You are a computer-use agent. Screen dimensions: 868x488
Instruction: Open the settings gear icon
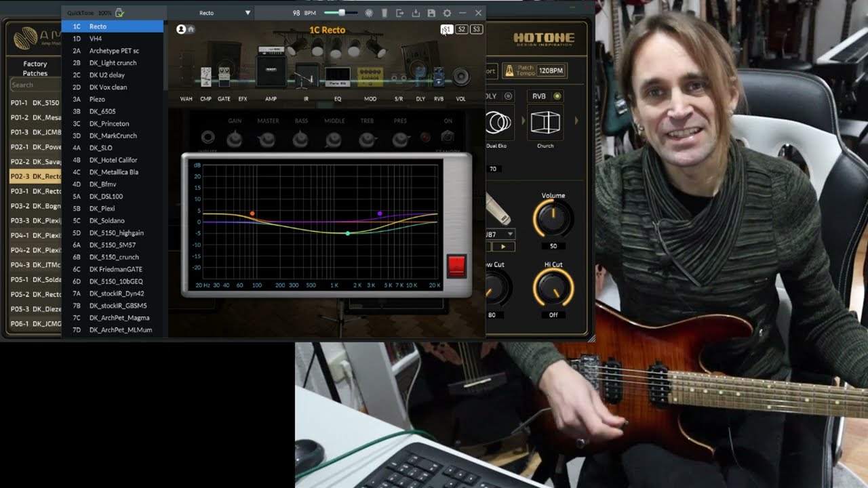click(447, 13)
